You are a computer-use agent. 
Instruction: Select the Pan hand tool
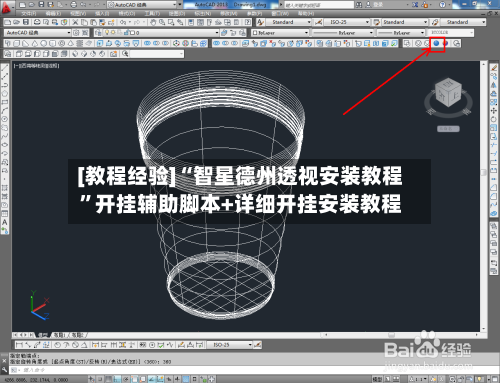(153, 22)
